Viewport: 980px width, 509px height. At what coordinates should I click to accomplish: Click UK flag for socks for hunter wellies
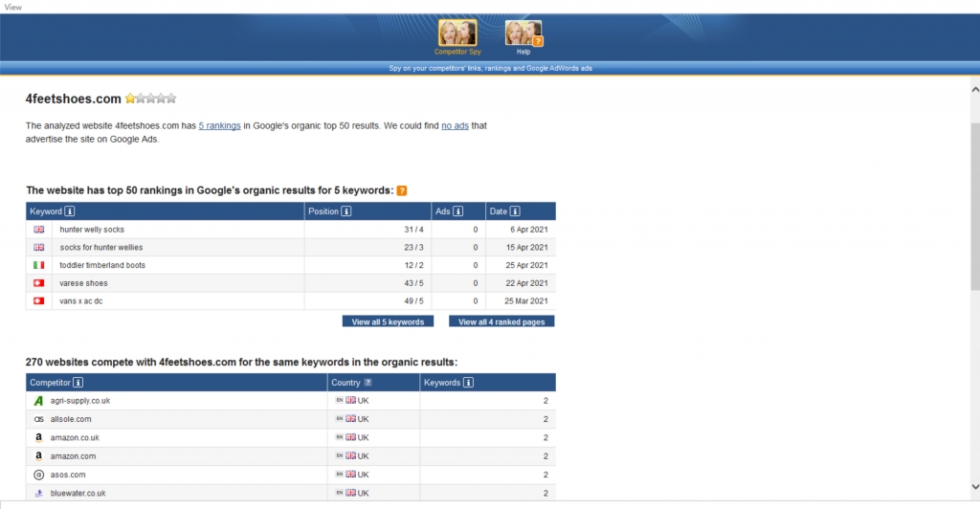point(38,247)
